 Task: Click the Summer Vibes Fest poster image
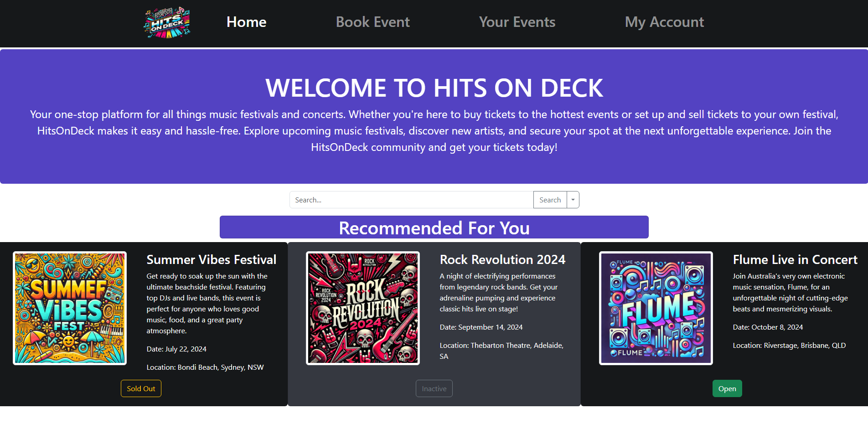coord(70,308)
